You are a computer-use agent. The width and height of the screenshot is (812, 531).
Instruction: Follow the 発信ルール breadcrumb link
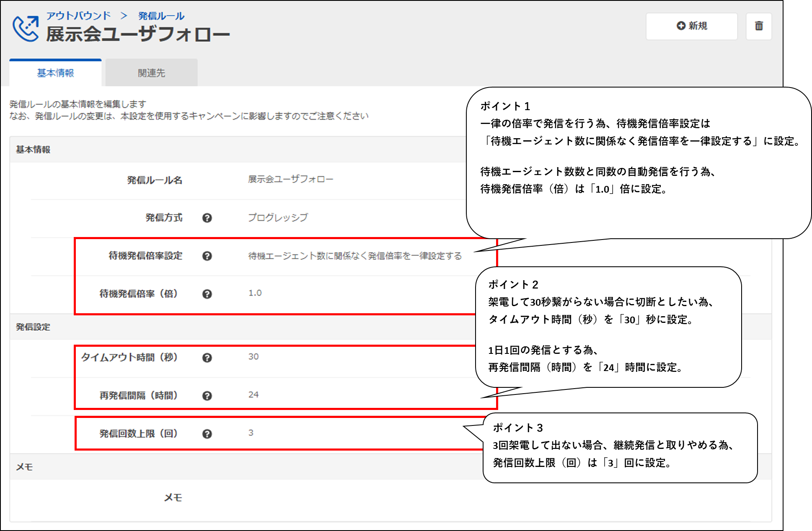tap(161, 16)
